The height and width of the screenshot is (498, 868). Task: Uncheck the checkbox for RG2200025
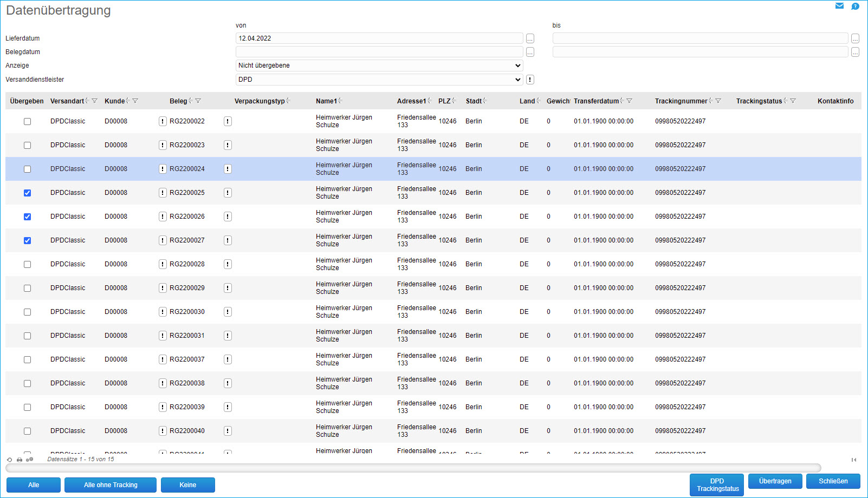(27, 193)
